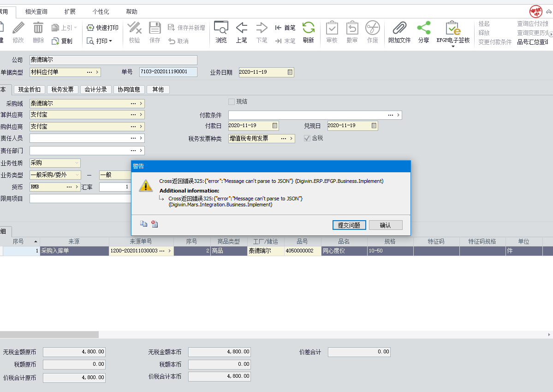Open the 扩展 menu
The height and width of the screenshot is (392, 553).
[70, 12]
